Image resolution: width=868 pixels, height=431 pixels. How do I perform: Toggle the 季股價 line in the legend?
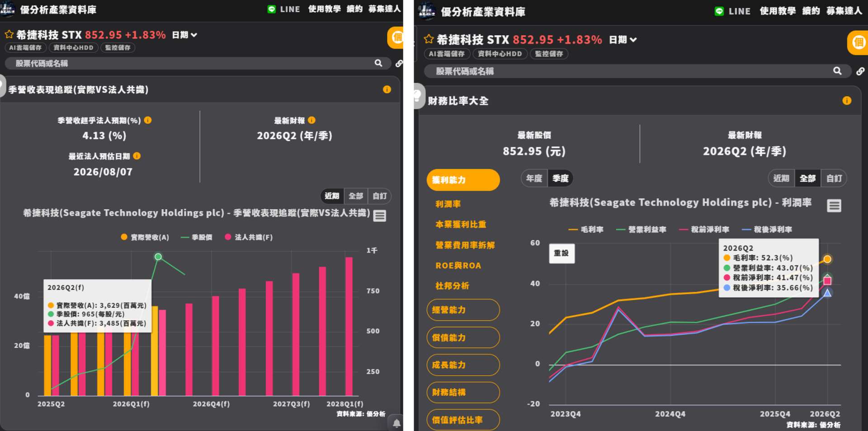pyautogui.click(x=197, y=237)
